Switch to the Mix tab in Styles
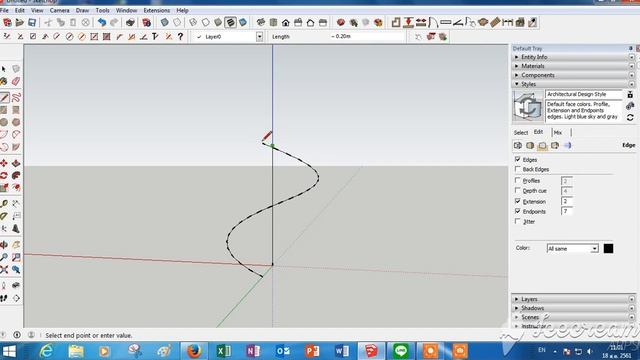640x360 pixels. [x=558, y=133]
